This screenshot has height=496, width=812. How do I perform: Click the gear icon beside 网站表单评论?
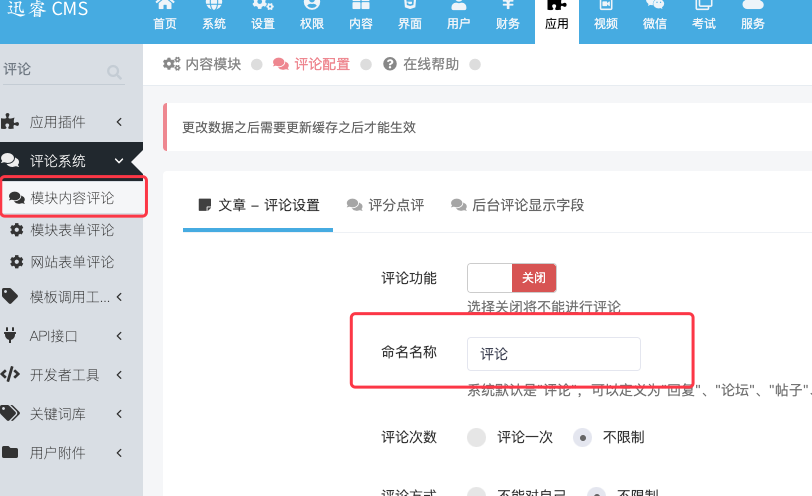click(x=17, y=262)
